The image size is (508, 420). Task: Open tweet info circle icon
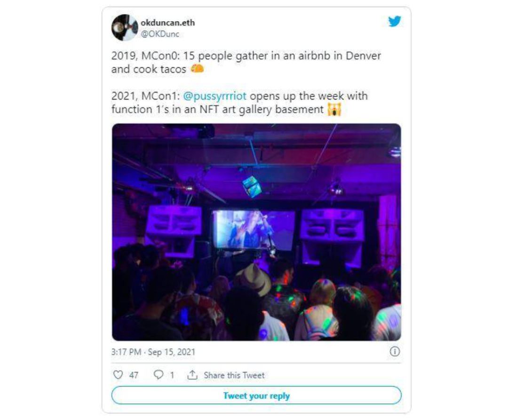(x=395, y=351)
